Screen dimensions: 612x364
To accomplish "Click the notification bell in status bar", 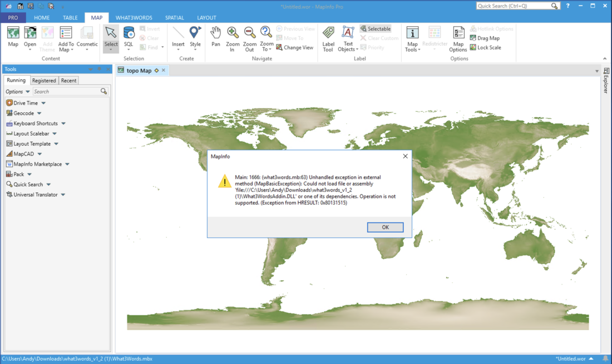I will (x=605, y=358).
